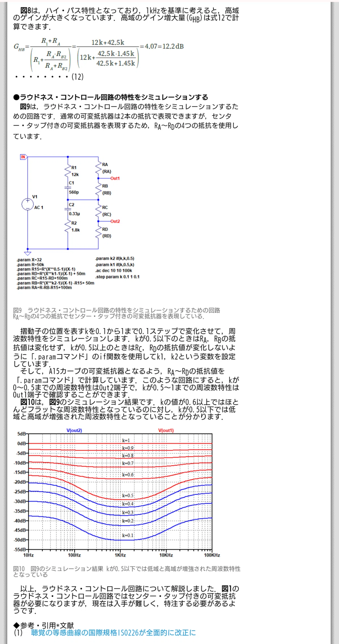Click the 'V(out2)' blue trace label
The image size is (339, 644).
(x=74, y=430)
